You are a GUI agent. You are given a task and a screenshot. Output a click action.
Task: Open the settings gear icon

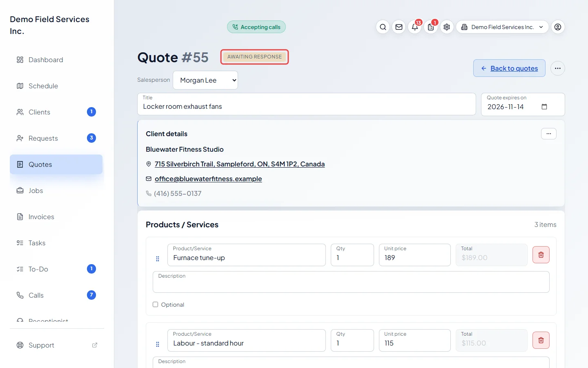click(x=447, y=27)
